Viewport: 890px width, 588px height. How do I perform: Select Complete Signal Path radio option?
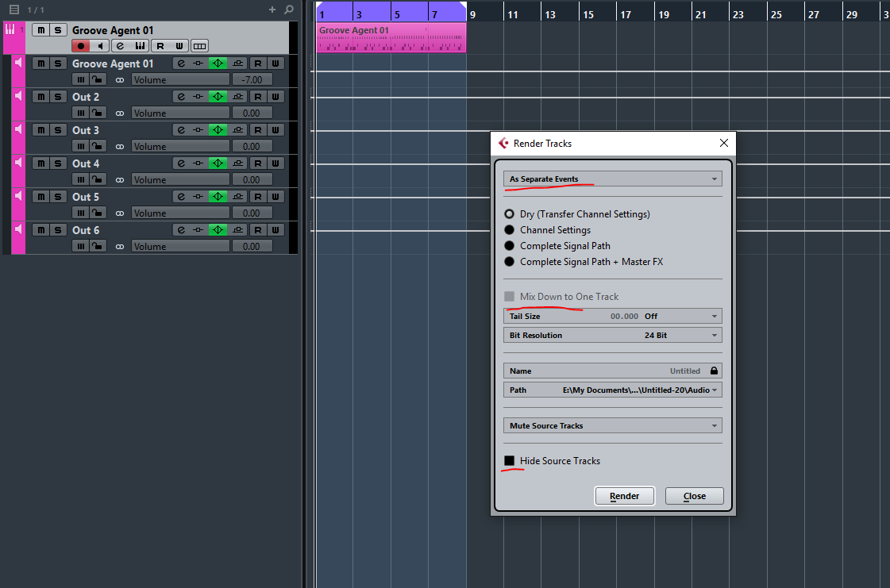coord(509,246)
